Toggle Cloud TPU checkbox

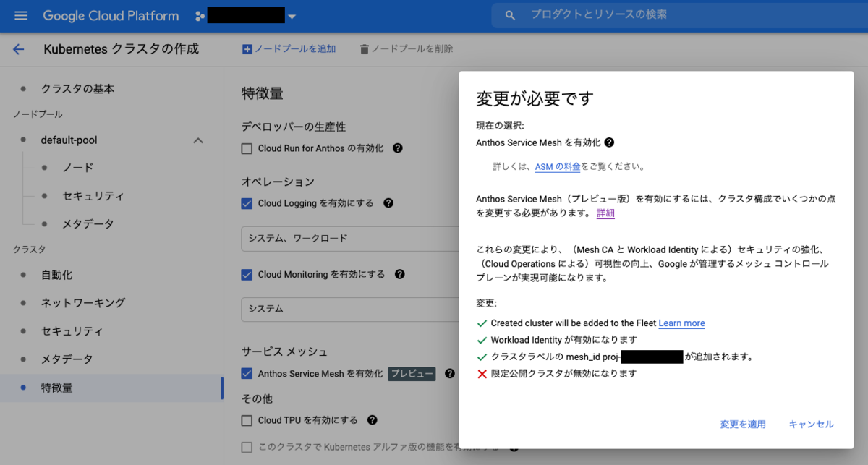coord(247,420)
